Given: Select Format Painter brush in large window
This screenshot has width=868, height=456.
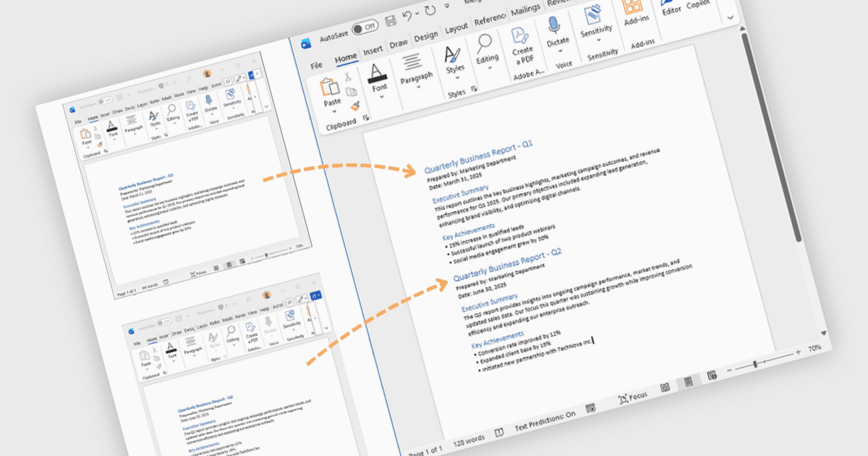Looking at the screenshot, I should point(355,106).
